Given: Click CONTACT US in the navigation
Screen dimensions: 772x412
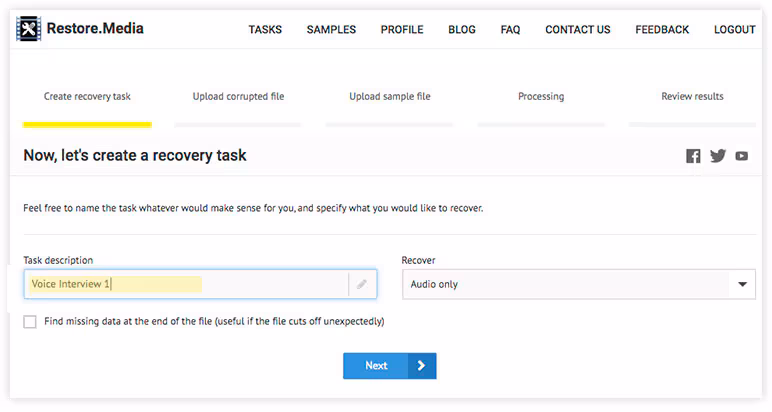Looking at the screenshot, I should coord(577,30).
